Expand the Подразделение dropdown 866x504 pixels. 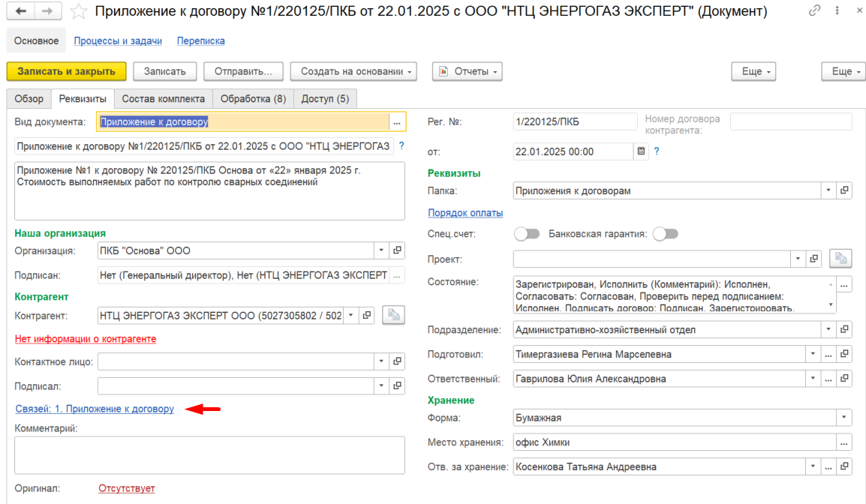click(x=828, y=329)
